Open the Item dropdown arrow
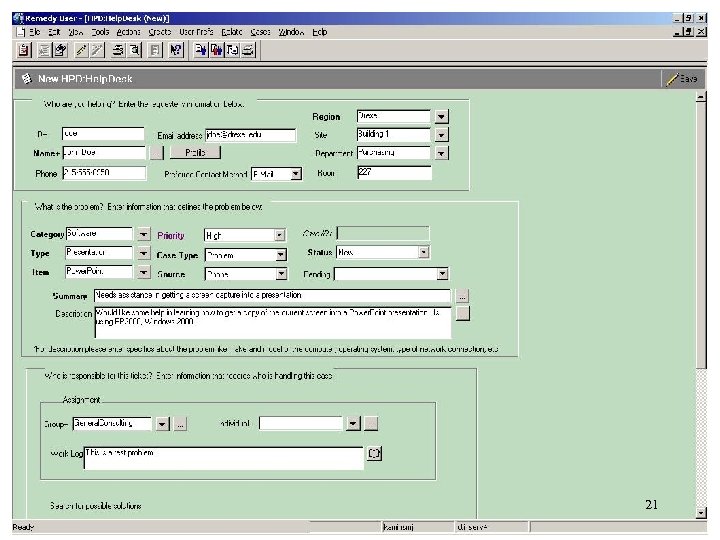Viewport: 720px width, 540px height. click(x=143, y=272)
